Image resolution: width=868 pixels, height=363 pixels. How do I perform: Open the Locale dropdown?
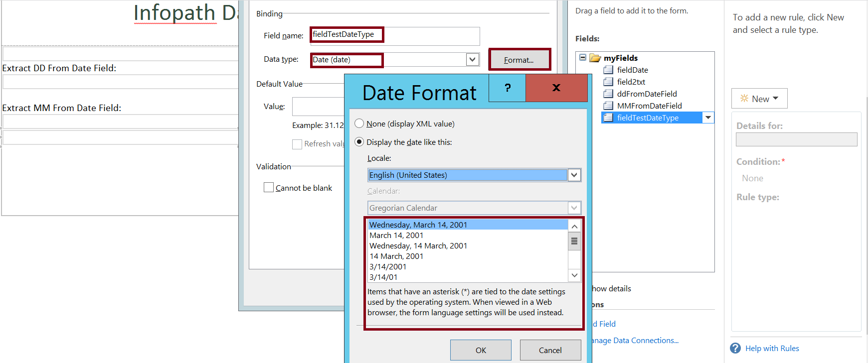[x=574, y=175]
